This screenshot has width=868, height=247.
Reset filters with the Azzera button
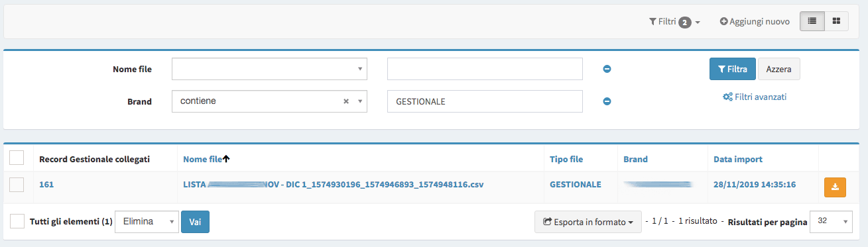(x=778, y=69)
